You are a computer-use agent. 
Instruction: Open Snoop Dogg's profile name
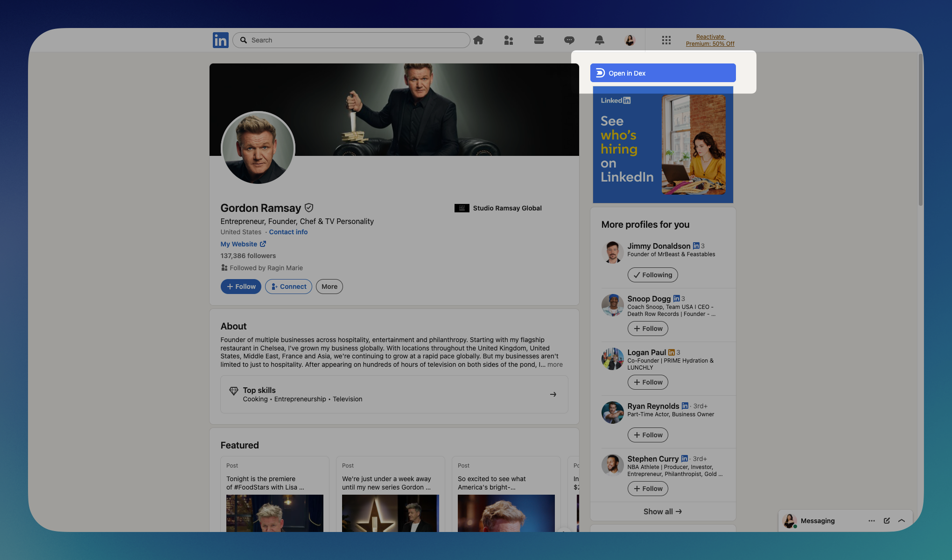[x=649, y=299]
